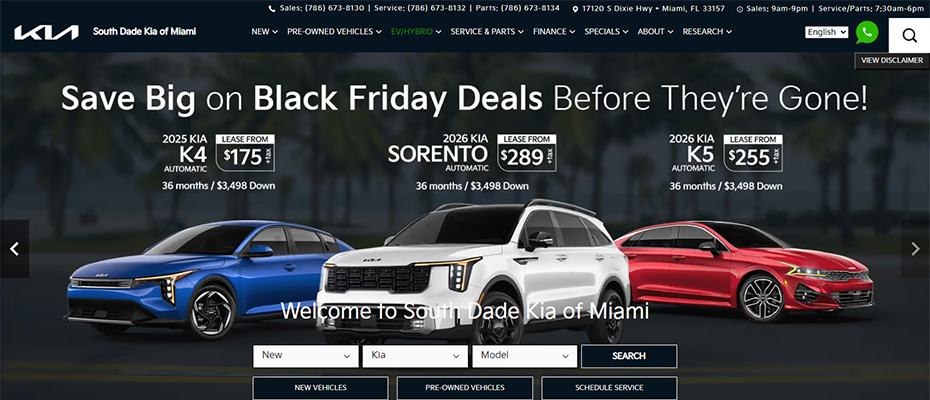Click the map pin address icon

click(x=575, y=9)
